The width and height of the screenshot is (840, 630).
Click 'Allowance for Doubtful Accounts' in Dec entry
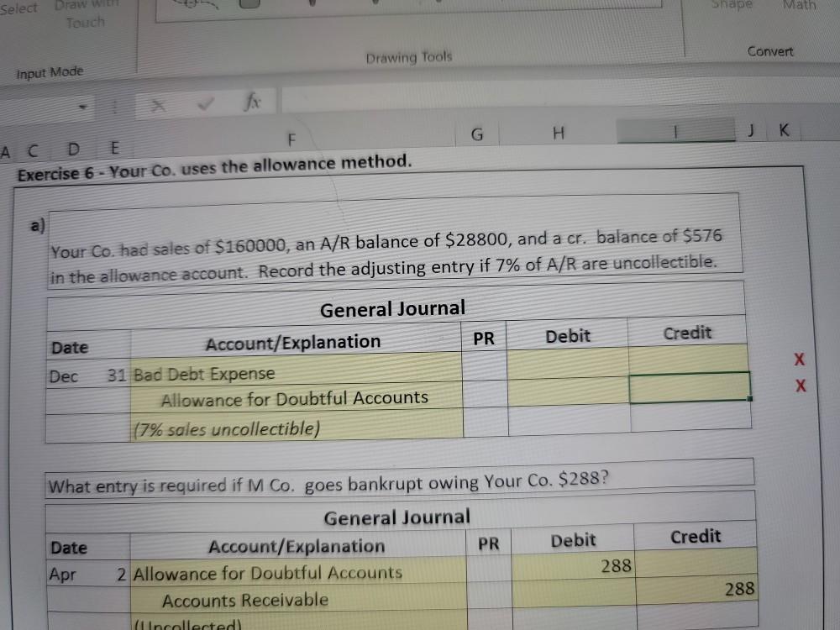coord(297,398)
